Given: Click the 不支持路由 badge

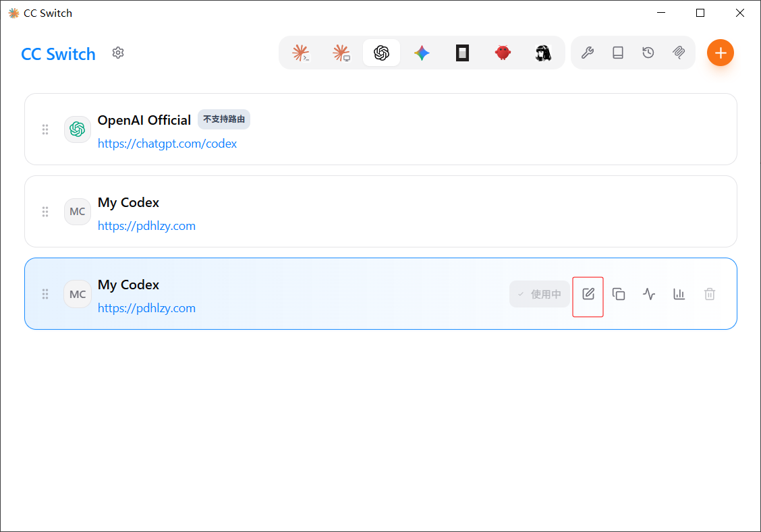Looking at the screenshot, I should tap(224, 119).
